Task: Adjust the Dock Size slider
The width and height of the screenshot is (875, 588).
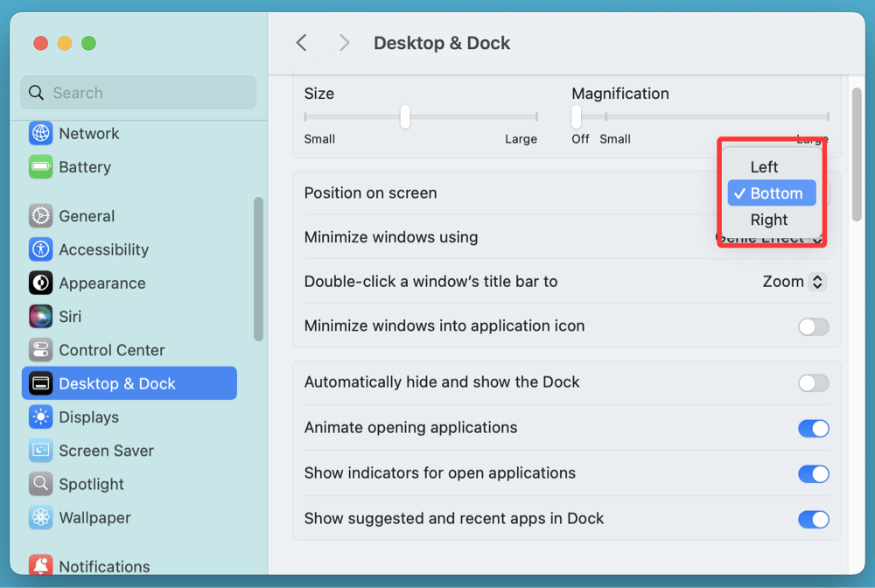Action: [x=404, y=116]
